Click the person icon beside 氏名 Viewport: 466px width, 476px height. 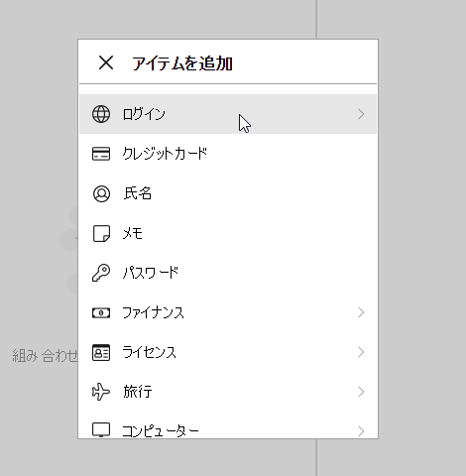click(101, 193)
